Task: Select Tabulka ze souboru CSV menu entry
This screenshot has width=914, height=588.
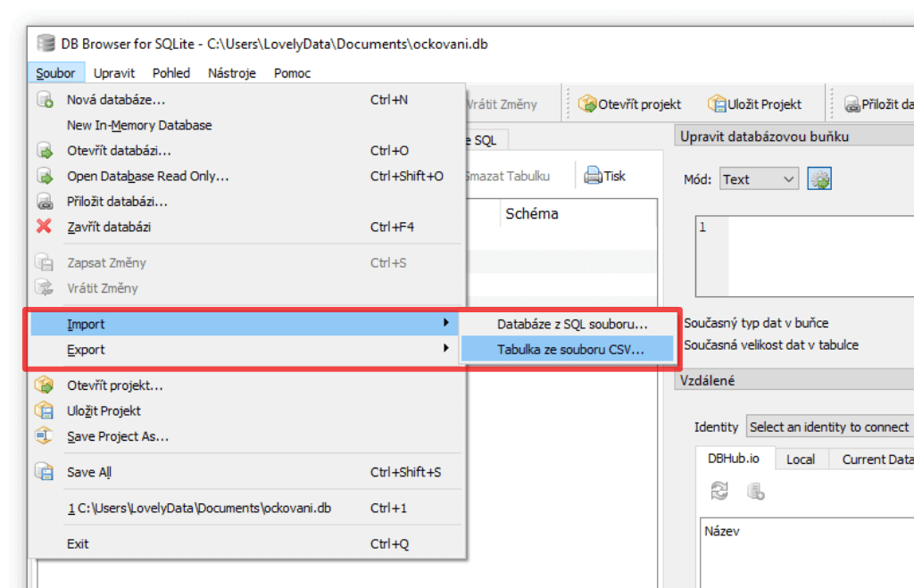Action: (570, 350)
